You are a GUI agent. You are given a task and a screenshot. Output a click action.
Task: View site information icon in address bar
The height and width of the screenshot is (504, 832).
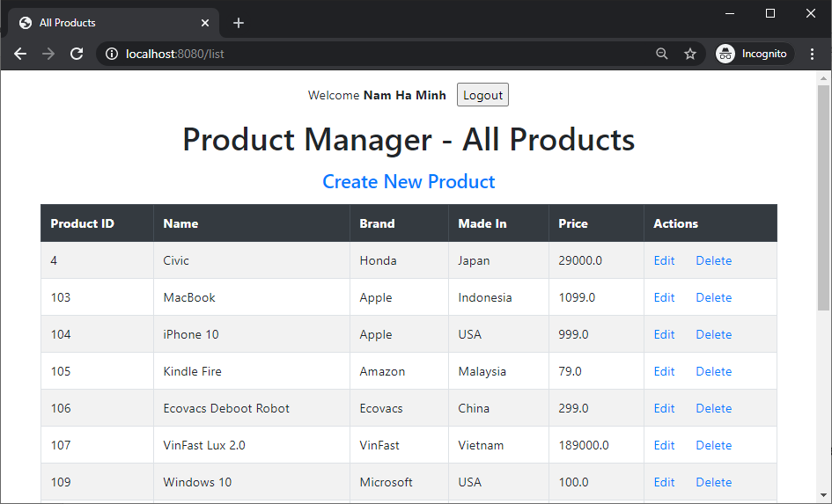(112, 54)
